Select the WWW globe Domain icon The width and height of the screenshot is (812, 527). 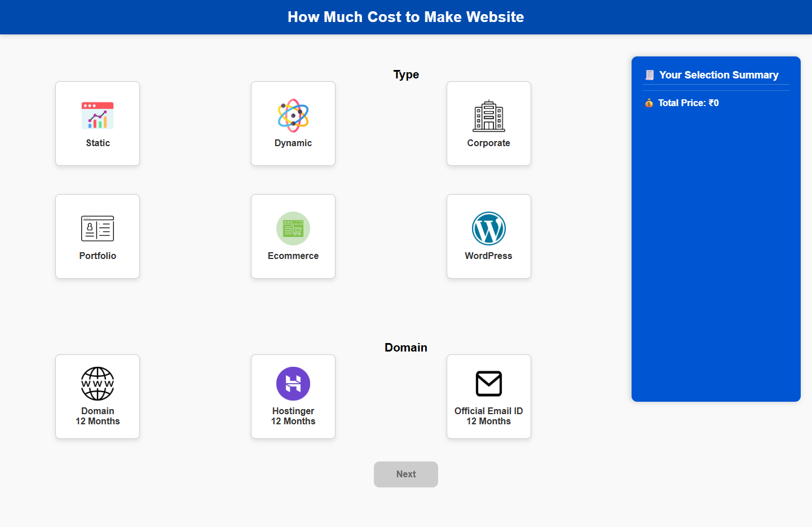(98, 383)
